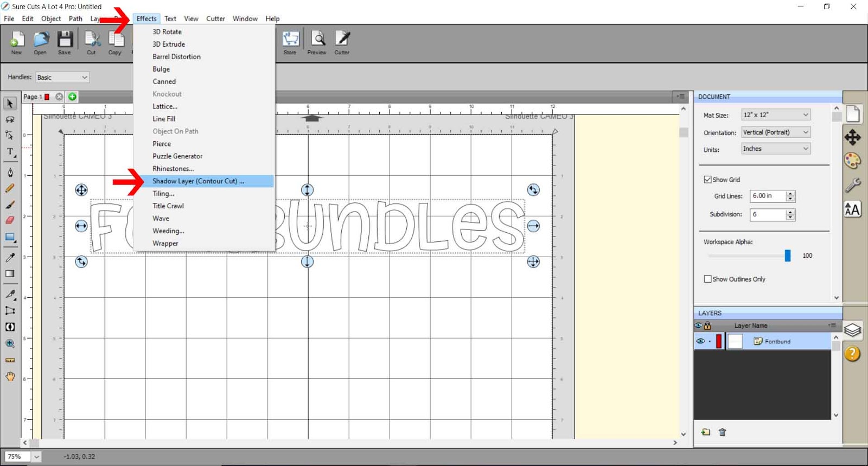Screen dimensions: 868x466
Task: Pick the Rectangle shape tool
Action: pos(10,237)
